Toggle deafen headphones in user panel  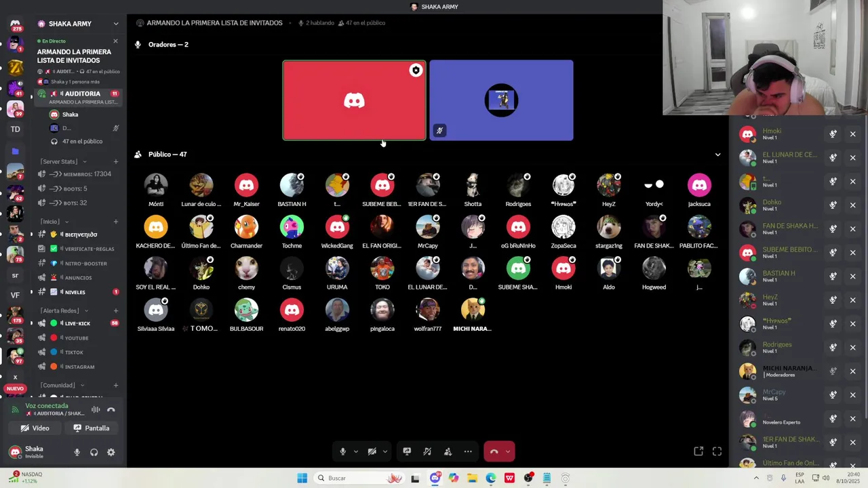(x=94, y=452)
